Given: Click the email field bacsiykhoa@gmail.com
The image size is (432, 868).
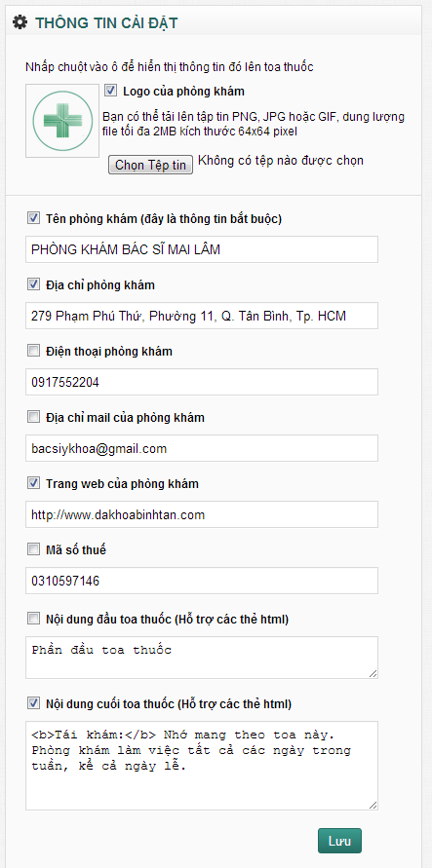Looking at the screenshot, I should (x=202, y=448).
